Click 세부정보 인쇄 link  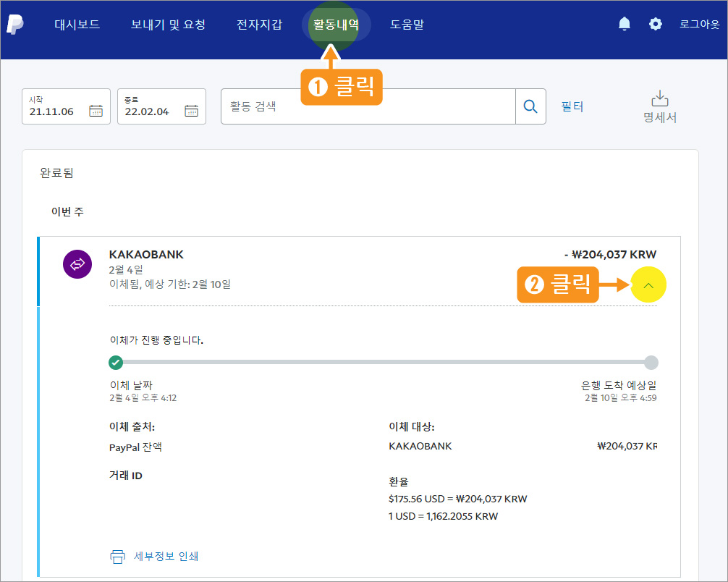166,557
